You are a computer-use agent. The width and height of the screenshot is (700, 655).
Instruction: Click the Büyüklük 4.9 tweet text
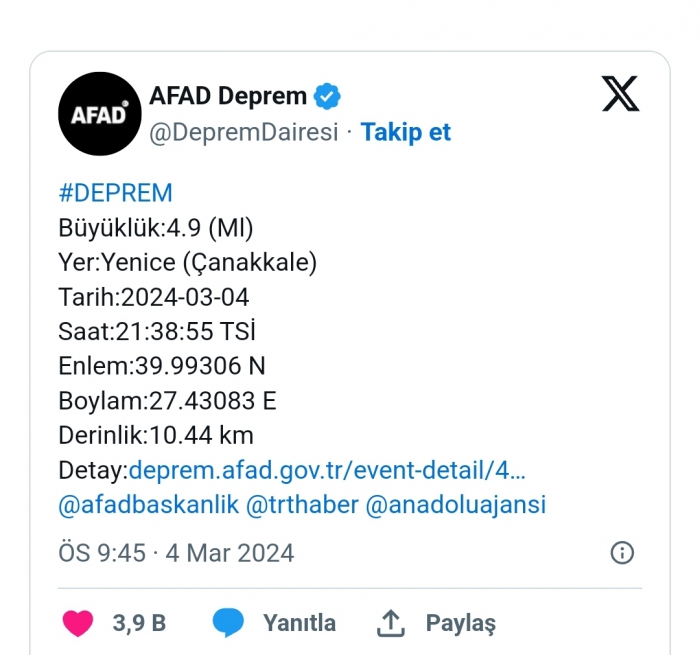pyautogui.click(x=156, y=228)
